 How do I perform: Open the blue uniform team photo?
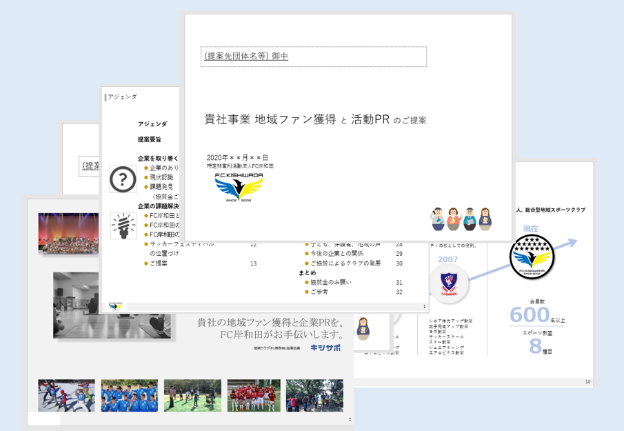129,395
